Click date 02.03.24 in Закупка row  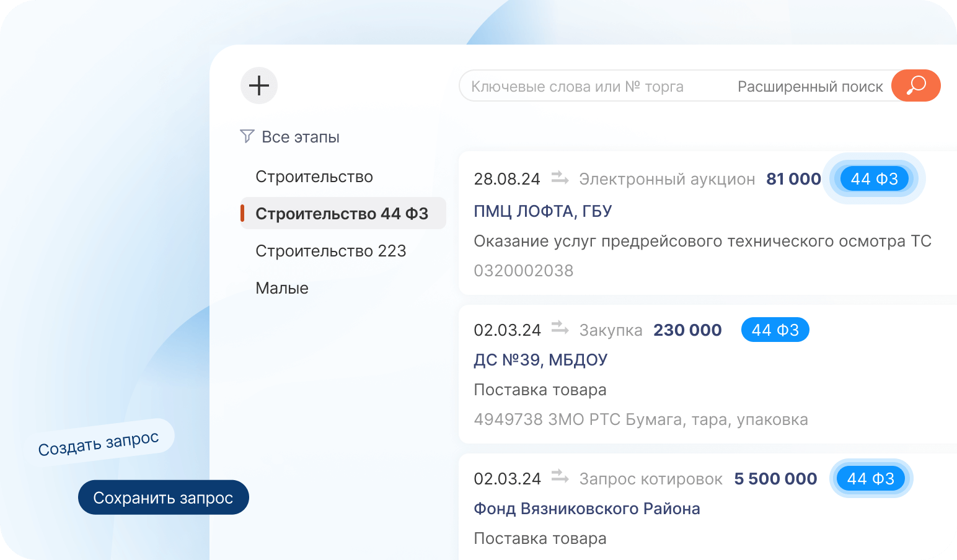(507, 330)
